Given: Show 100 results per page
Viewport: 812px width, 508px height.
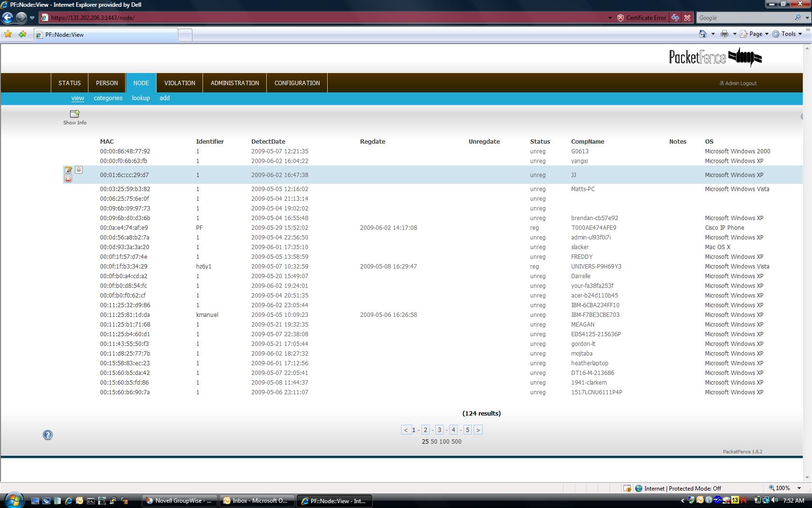Looking at the screenshot, I should coord(444,441).
